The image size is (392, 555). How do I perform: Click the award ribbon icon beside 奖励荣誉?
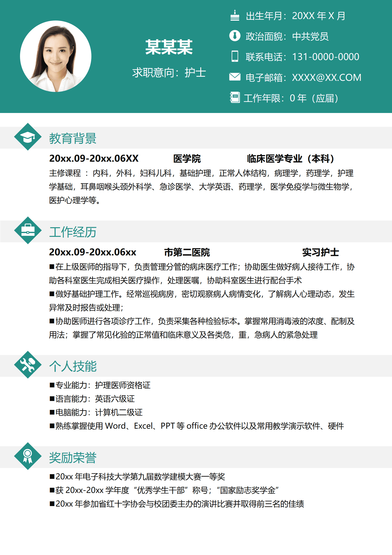coord(28,456)
